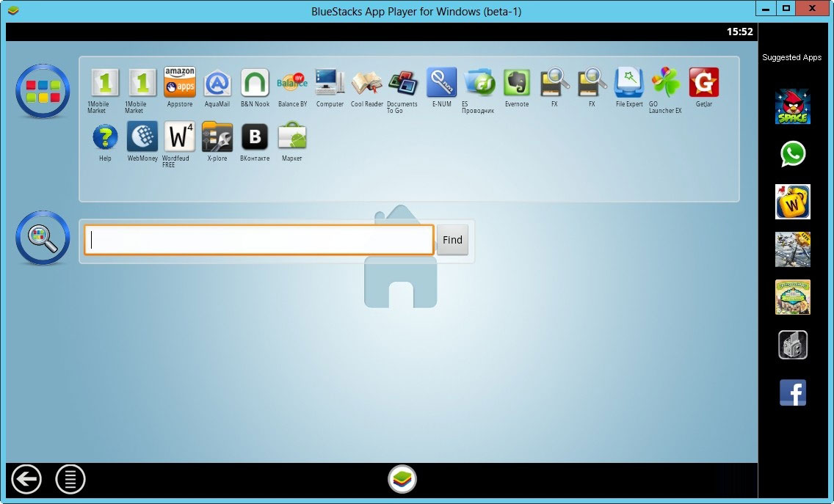The image size is (834, 504).
Task: Click the BlueStacks icon in title bar
Action: pos(13,10)
